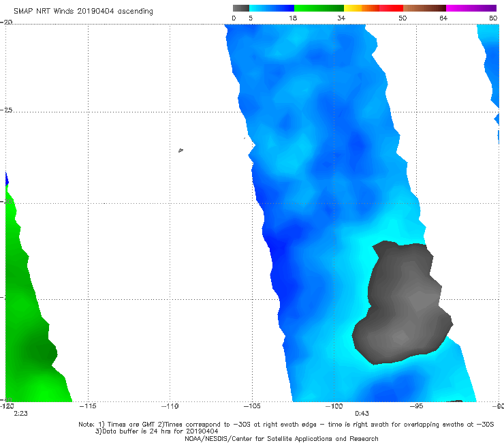
Task: Click the yellow-red 34-50 color bar segment
Action: pyautogui.click(x=373, y=8)
